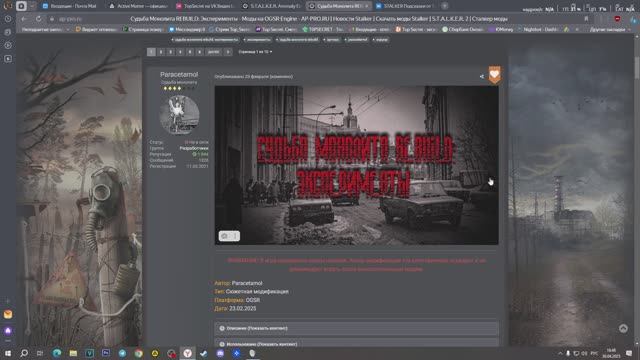The width and height of the screenshot is (640, 360).
Task: Switch to the TopSecret VK tab
Action: pyautogui.click(x=205, y=6)
